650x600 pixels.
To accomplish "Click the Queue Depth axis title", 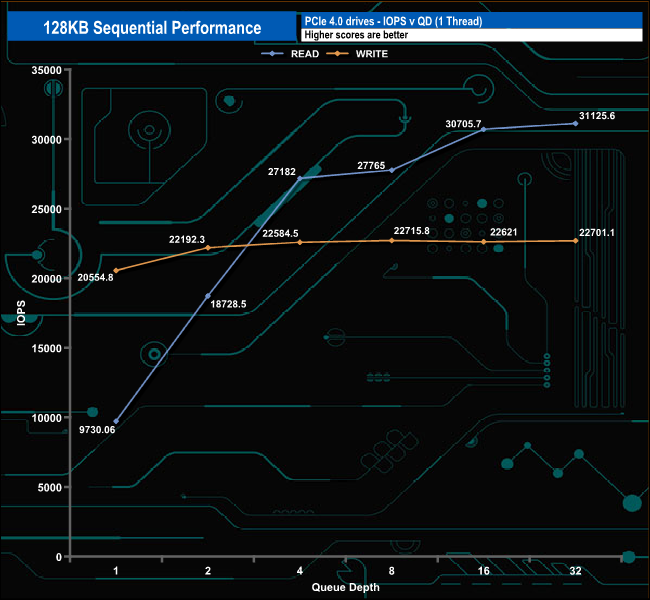I will pos(346,587).
